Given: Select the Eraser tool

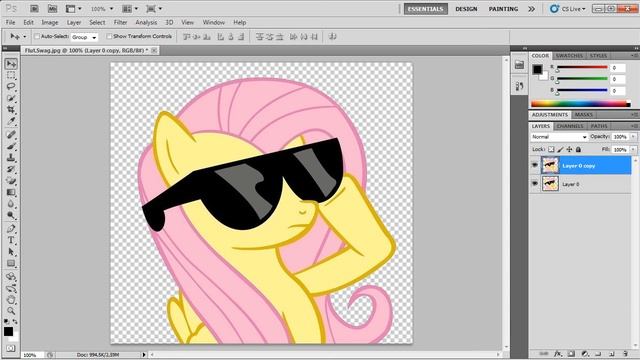Looking at the screenshot, I should click(11, 180).
